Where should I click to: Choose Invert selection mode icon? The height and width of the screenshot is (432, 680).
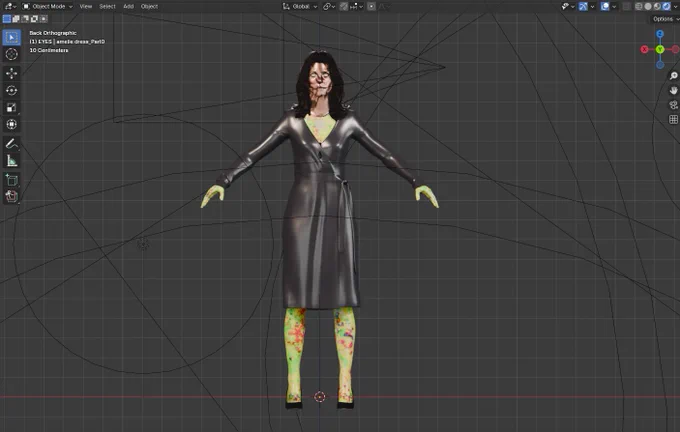[x=34, y=19]
